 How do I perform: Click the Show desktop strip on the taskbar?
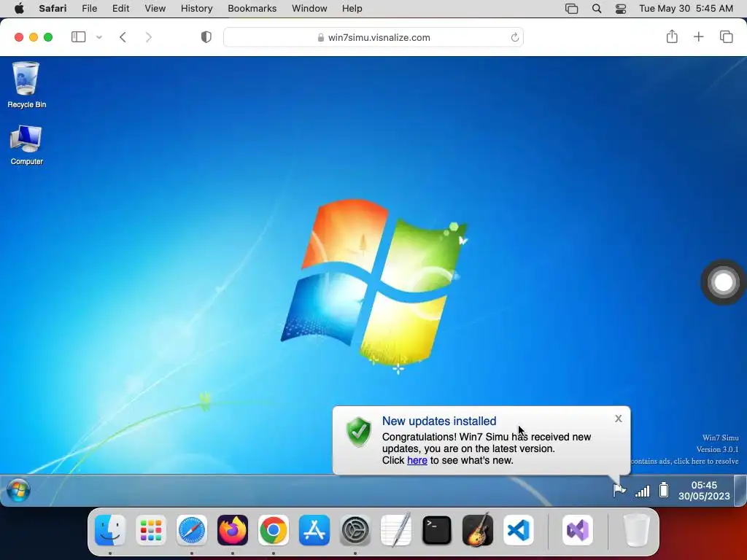click(740, 491)
